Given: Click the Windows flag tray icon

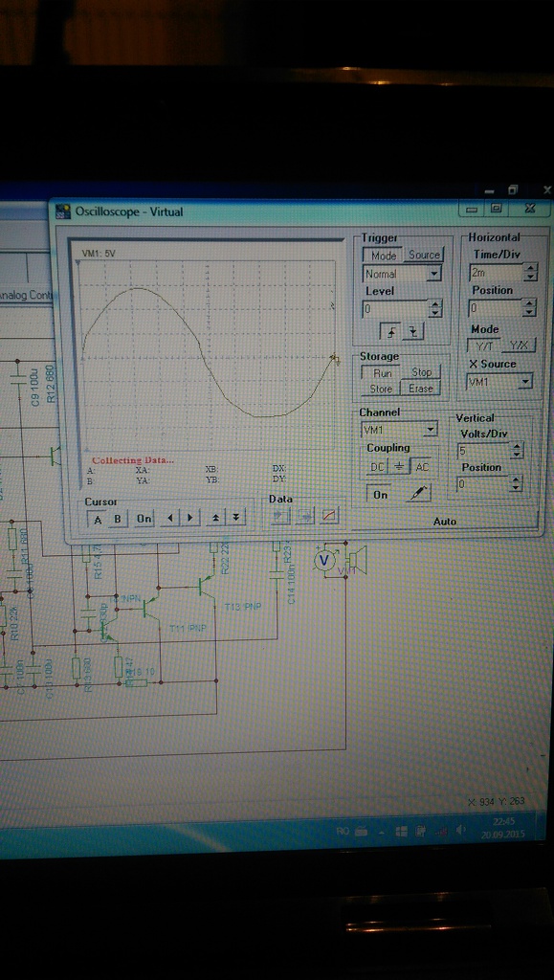Looking at the screenshot, I should point(402,832).
